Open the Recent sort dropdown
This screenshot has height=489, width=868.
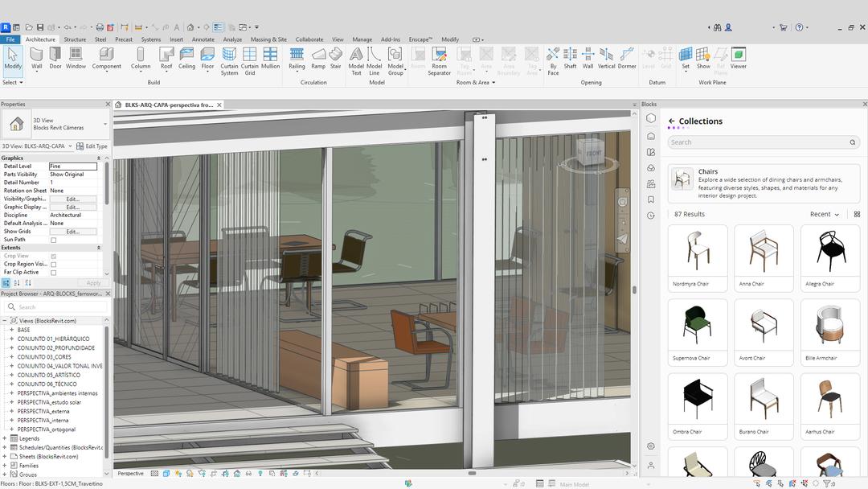click(x=825, y=215)
